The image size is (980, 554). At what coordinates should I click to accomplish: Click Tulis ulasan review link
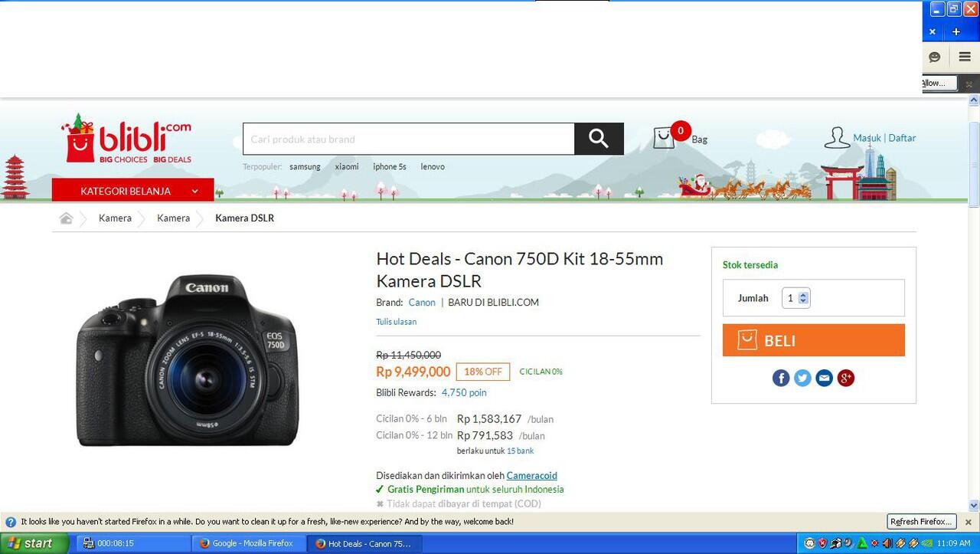click(x=396, y=322)
